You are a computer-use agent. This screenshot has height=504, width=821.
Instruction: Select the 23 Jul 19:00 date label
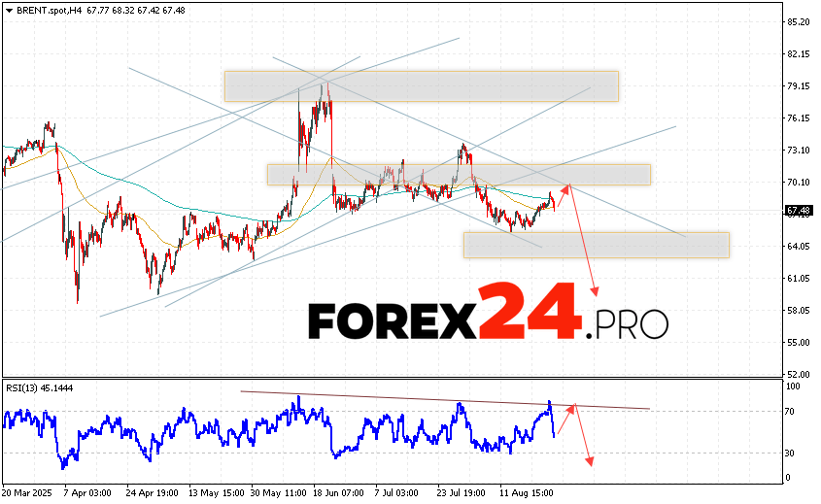pos(461,493)
